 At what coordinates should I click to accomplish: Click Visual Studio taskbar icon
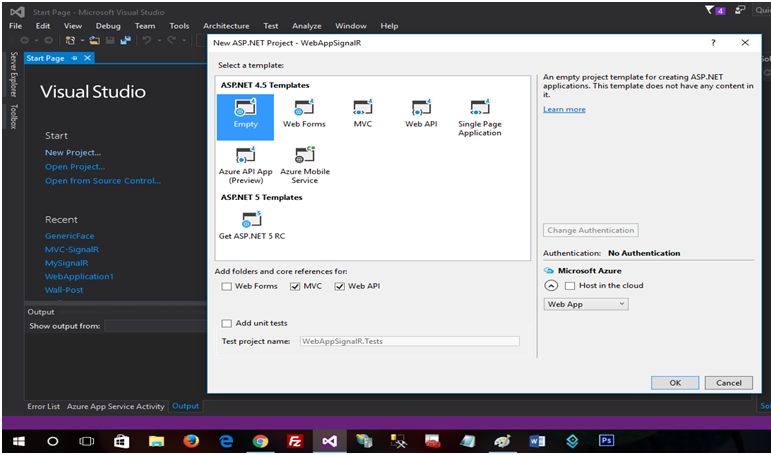[x=329, y=441]
